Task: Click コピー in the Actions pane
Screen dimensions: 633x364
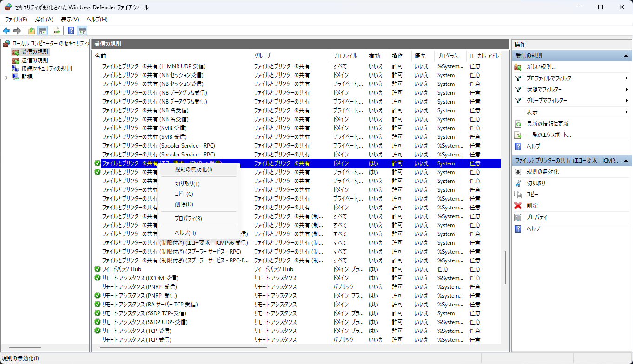Action: (532, 194)
